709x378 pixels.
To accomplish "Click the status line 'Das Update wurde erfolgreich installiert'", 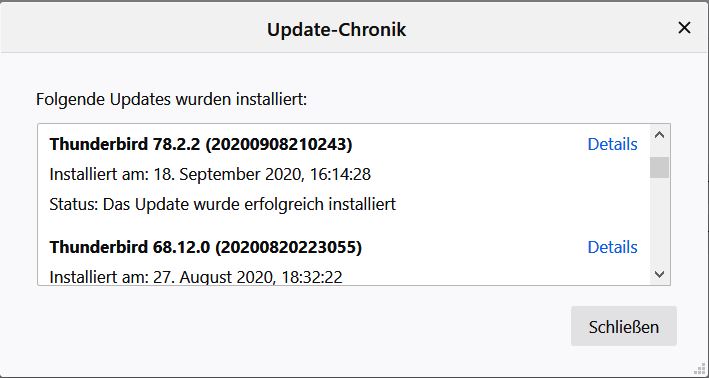I will pos(222,204).
